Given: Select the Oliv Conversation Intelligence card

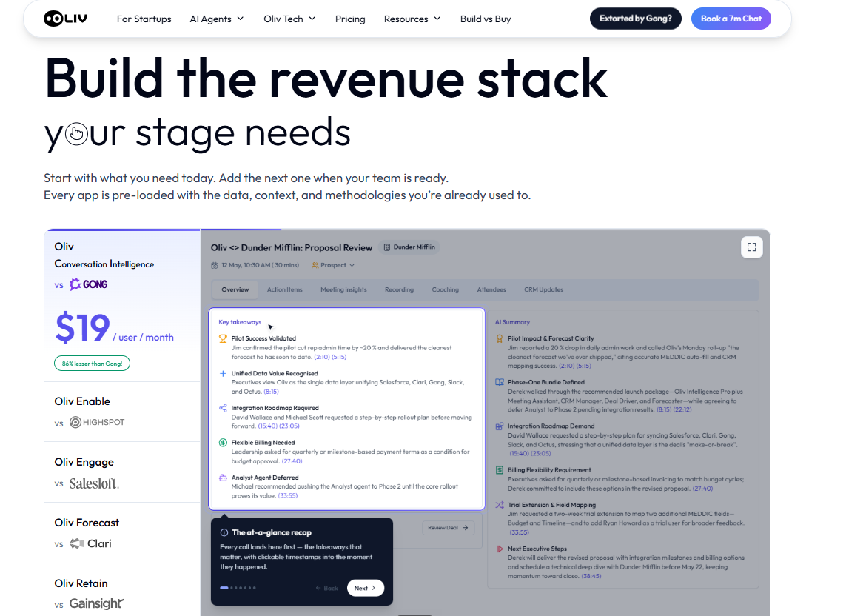Looking at the screenshot, I should tap(122, 306).
